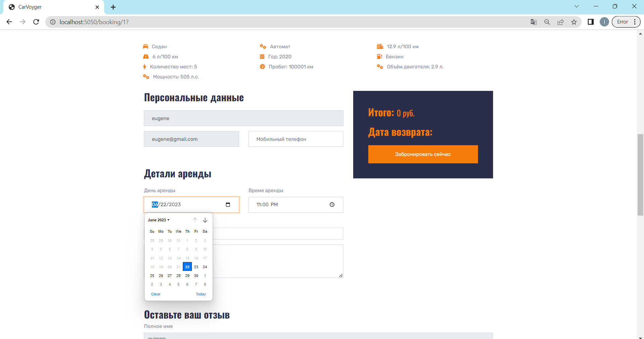The width and height of the screenshot is (644, 339).
Task: Go back to the previous page
Action: [9, 22]
